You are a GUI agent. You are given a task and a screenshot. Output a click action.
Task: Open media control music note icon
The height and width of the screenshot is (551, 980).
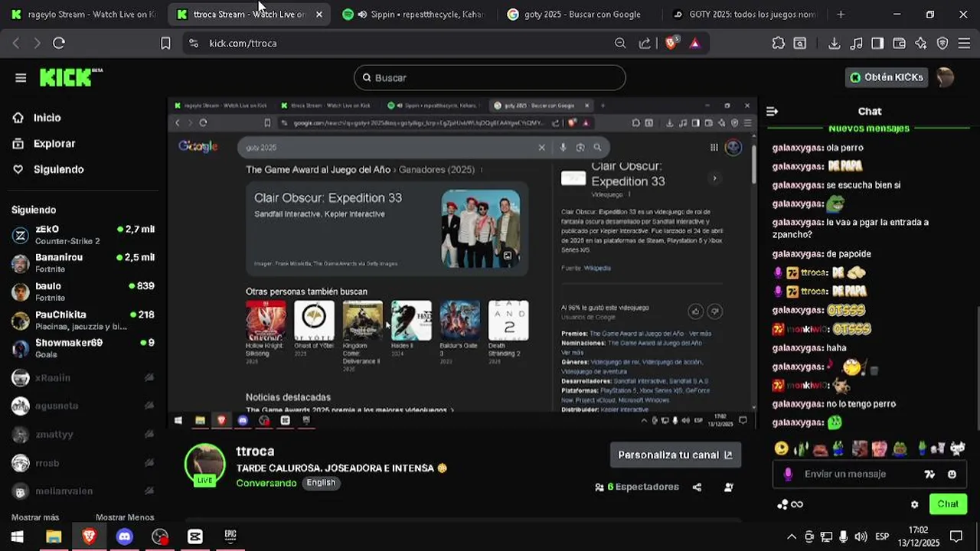coord(857,44)
